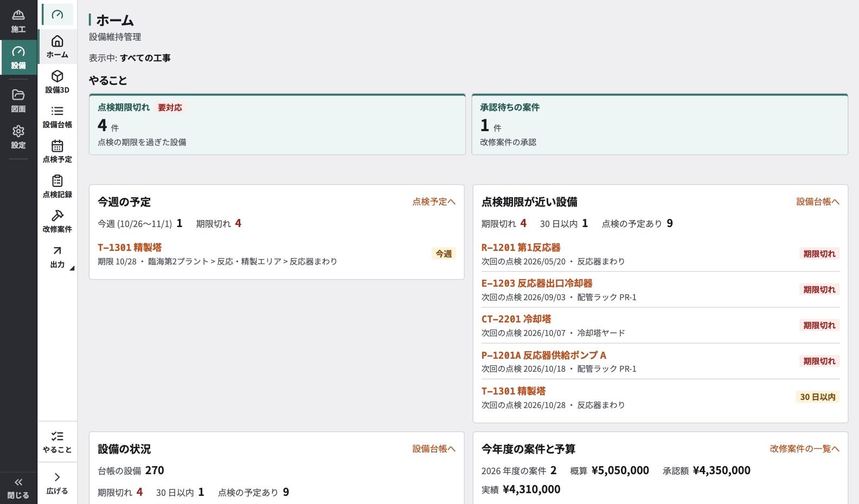The width and height of the screenshot is (859, 504).
Task: Click 台帳の設備 270 count
Action: click(x=131, y=470)
